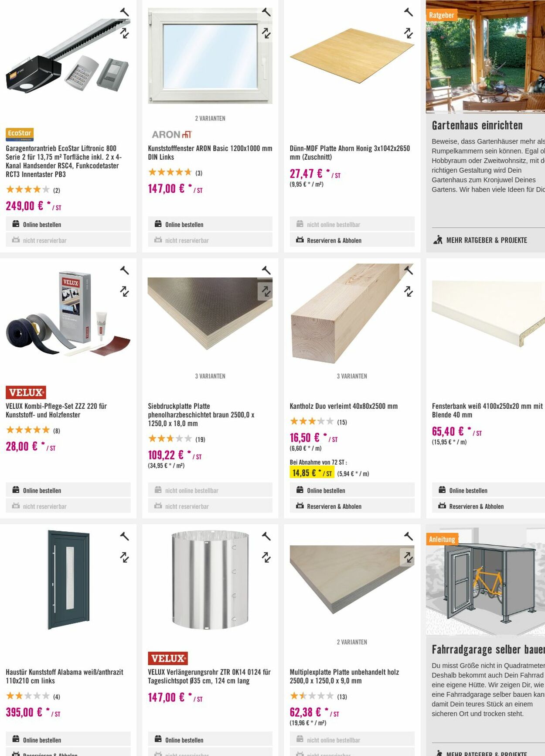Screen dimensions: 545x756
Task: Pin the Haustür Alabama to the notepad
Action: (125, 536)
